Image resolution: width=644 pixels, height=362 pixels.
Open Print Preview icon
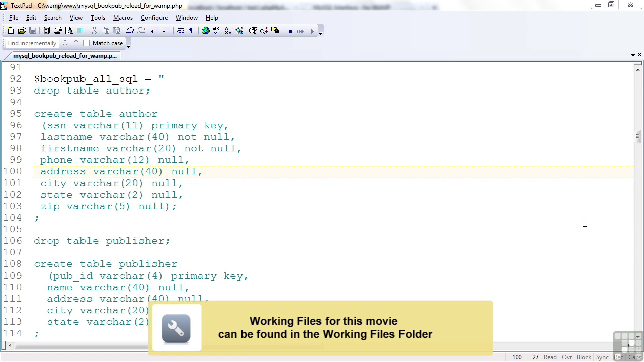coord(69,31)
